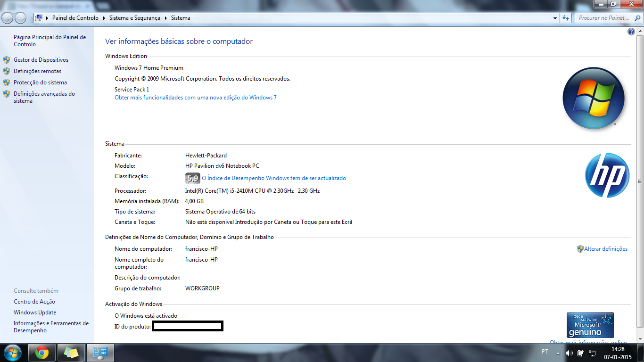Click Obter mais funcionalidades Windows 7 link

(196, 98)
